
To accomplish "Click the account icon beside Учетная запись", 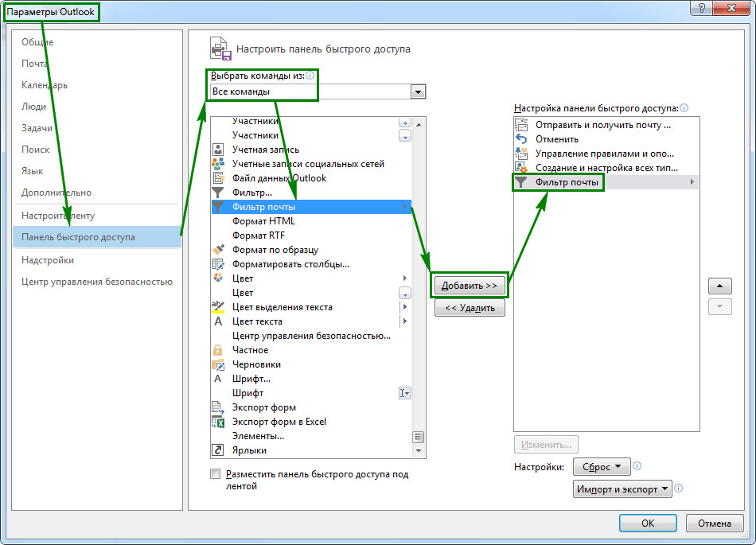I will 218,150.
